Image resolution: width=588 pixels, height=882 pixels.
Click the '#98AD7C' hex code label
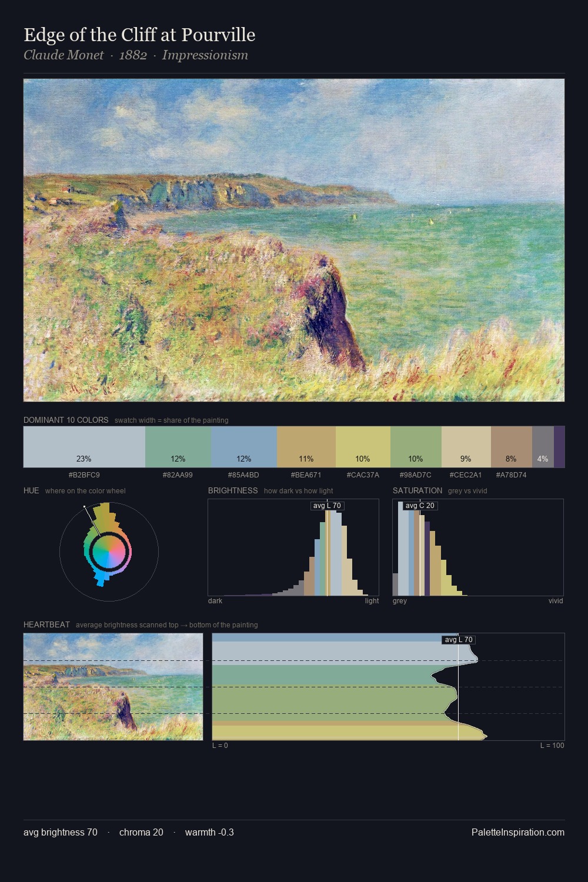tap(415, 475)
